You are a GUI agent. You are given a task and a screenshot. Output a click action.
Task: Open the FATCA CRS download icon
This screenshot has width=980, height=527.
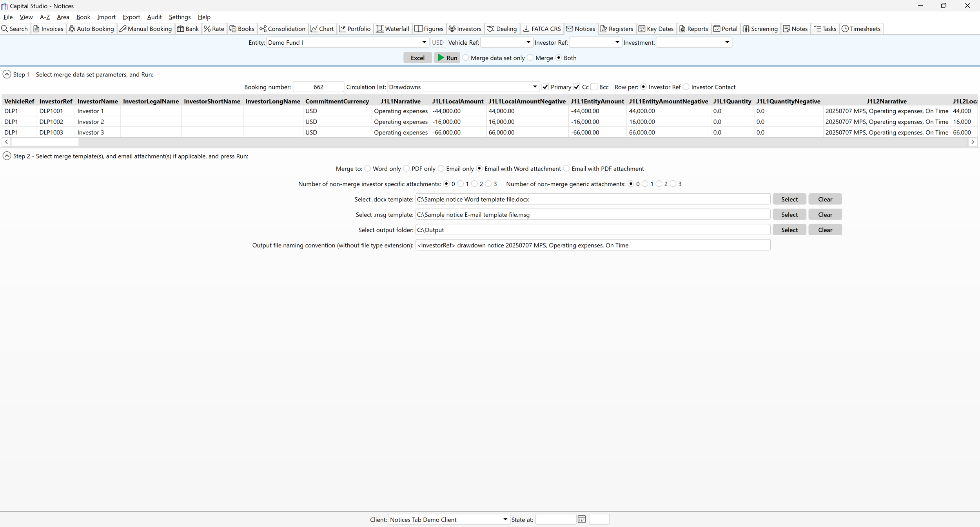point(526,29)
